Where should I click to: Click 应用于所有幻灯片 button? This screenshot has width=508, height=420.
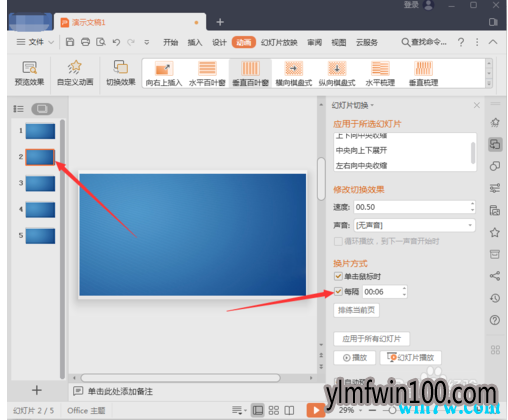pyautogui.click(x=372, y=339)
